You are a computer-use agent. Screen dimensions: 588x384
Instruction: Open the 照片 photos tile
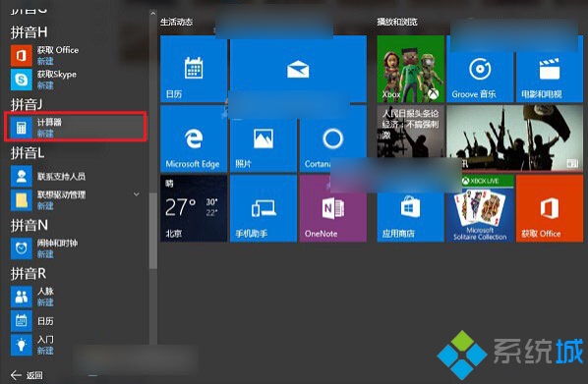pyautogui.click(x=264, y=138)
